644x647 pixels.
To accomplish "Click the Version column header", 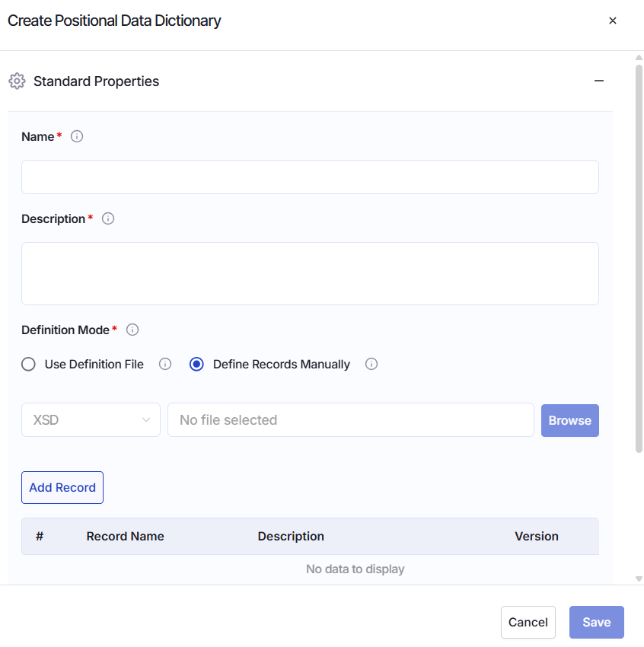I will pos(537,536).
